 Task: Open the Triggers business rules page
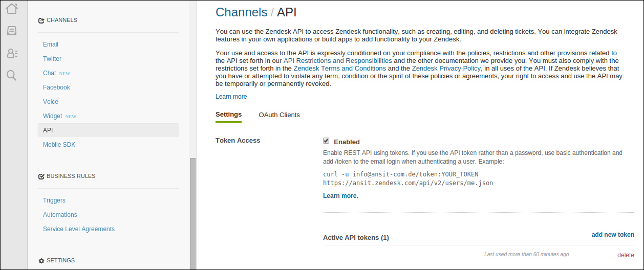pos(54,200)
